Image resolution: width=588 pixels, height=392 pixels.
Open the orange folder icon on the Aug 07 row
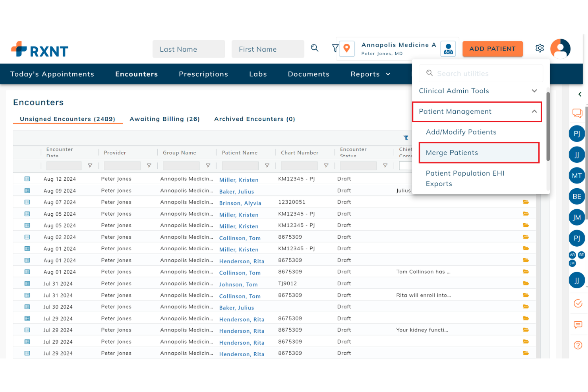click(526, 202)
